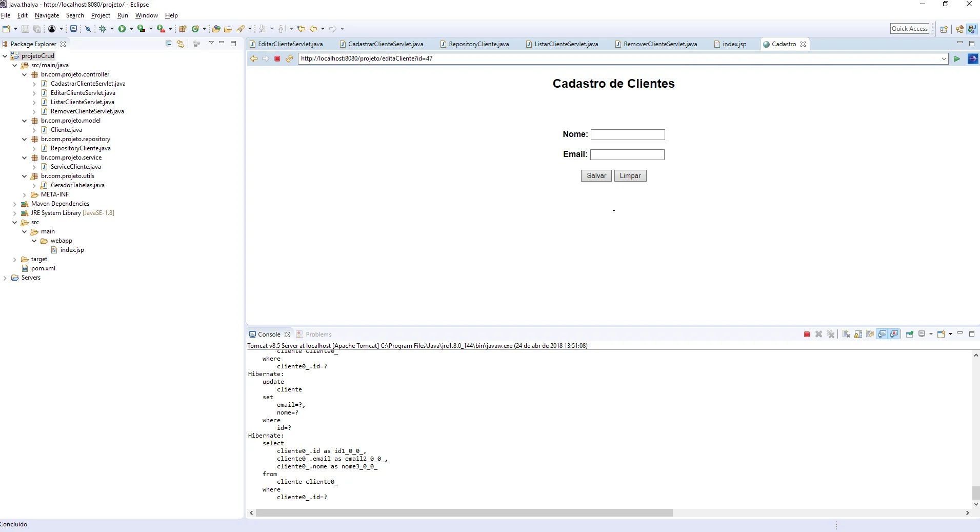This screenshot has width=980, height=532.
Task: Toggle Scroll Lock in the Console
Action: point(858,334)
